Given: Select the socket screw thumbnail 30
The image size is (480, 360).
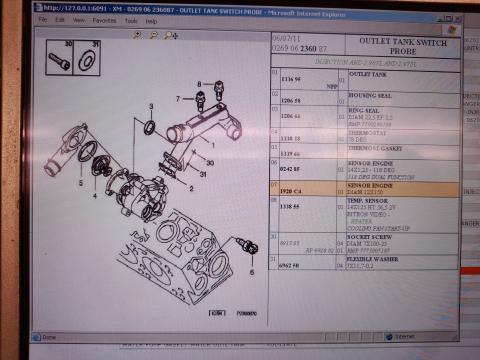Looking at the screenshot, I should tap(60, 58).
